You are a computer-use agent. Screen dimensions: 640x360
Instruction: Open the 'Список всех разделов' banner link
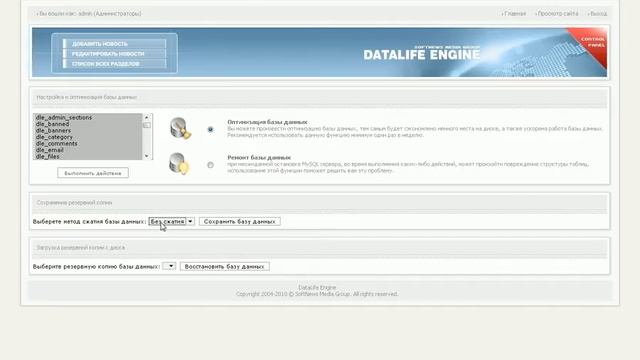click(x=115, y=64)
